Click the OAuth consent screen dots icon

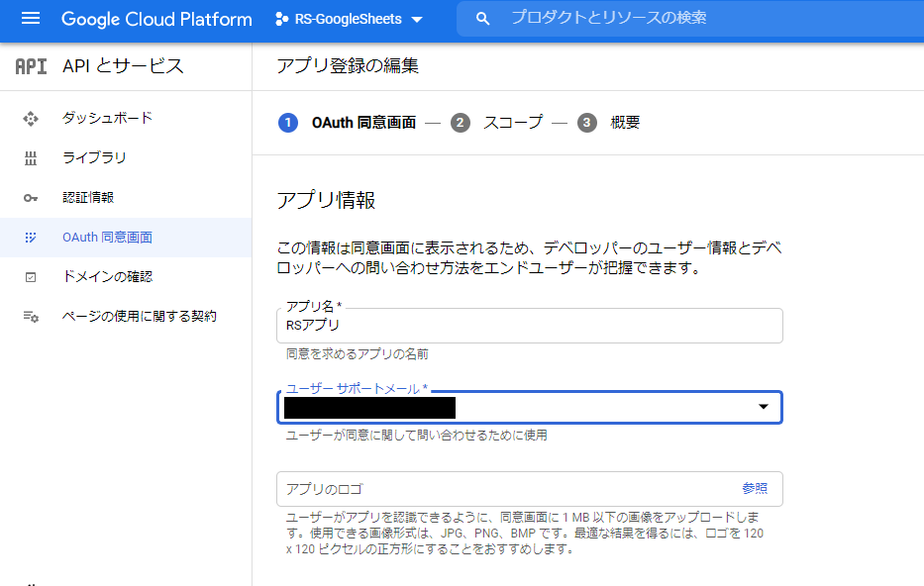[x=31, y=238]
